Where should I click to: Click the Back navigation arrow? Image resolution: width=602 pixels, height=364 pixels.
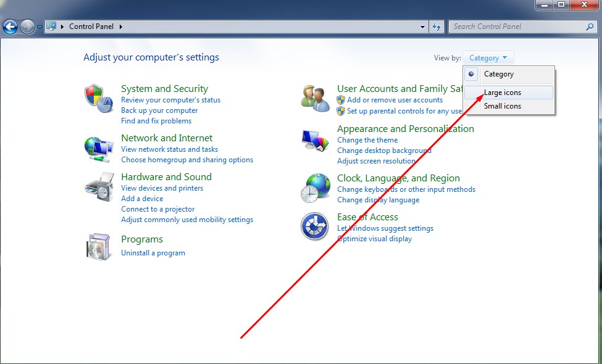(10, 27)
